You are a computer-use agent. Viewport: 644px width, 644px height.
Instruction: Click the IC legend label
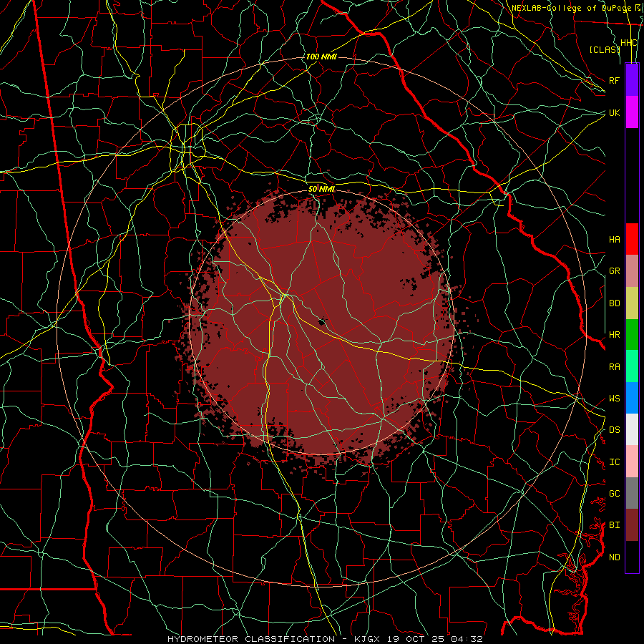pos(614,462)
